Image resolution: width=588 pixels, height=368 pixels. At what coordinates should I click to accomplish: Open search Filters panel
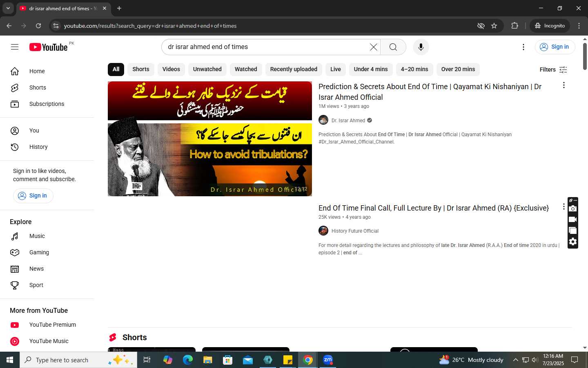[x=553, y=70]
